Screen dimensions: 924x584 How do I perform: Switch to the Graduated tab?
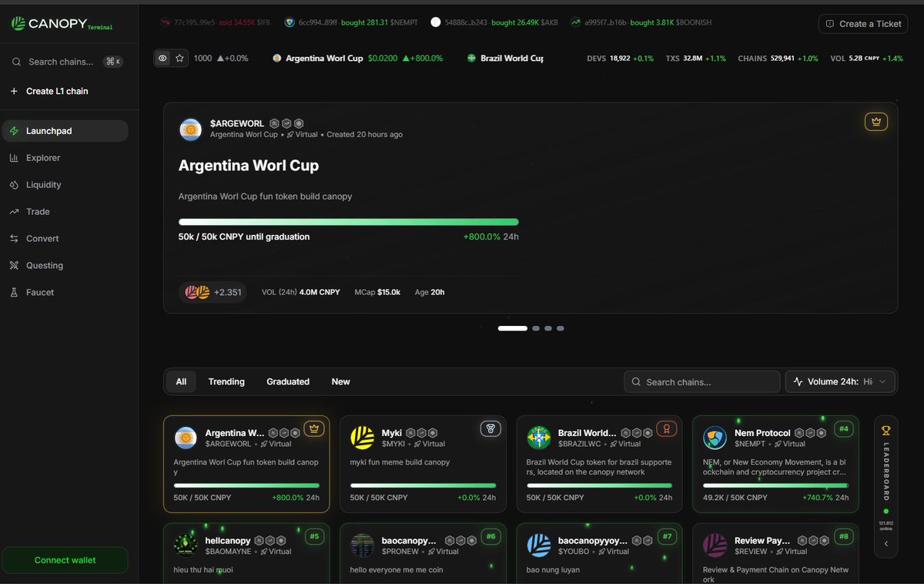[288, 381]
